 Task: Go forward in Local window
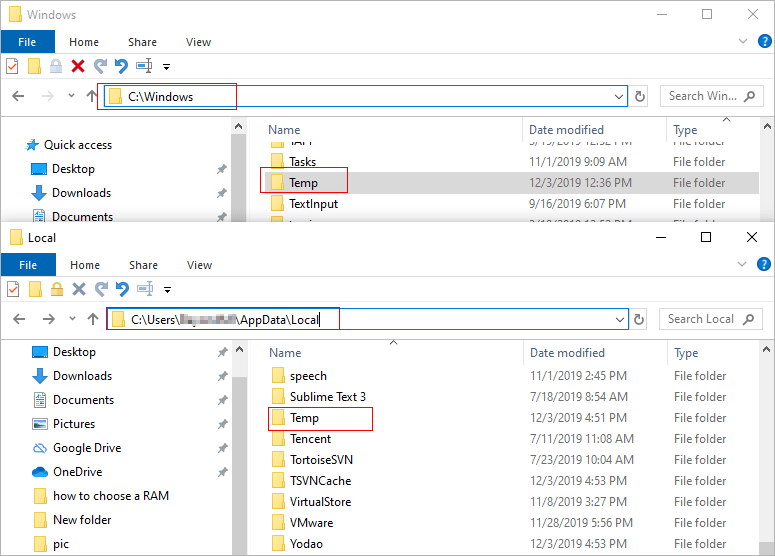tap(48, 319)
